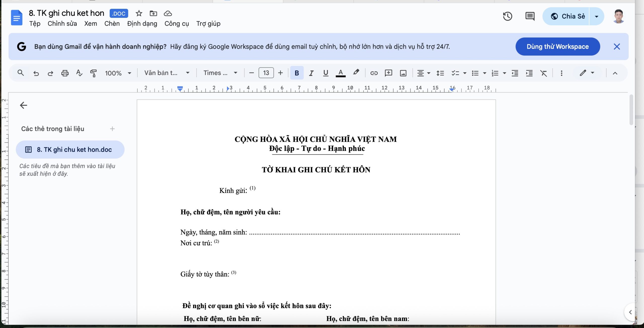This screenshot has width=644, height=328.
Task: Toggle bold formatting
Action: [x=297, y=73]
